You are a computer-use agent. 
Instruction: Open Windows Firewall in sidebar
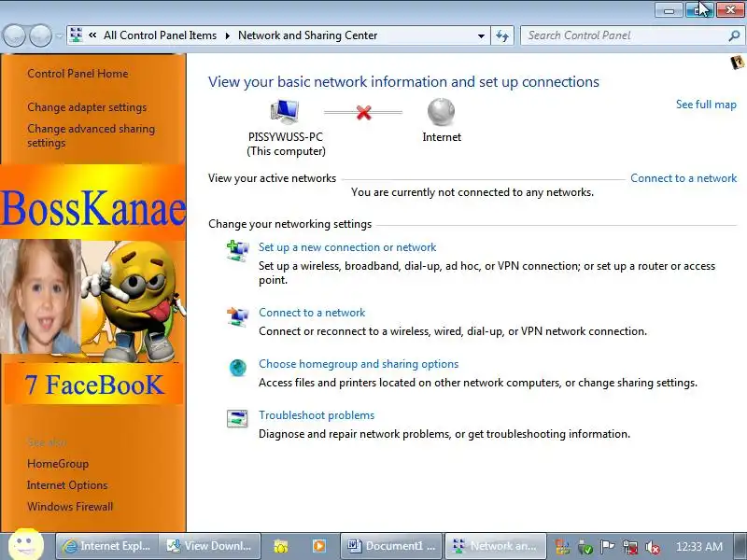coord(70,507)
